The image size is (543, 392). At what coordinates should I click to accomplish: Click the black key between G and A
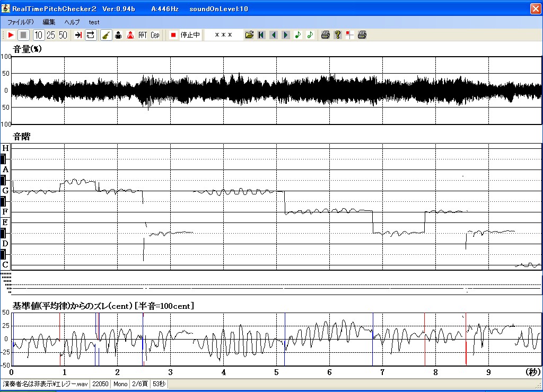tap(3, 180)
